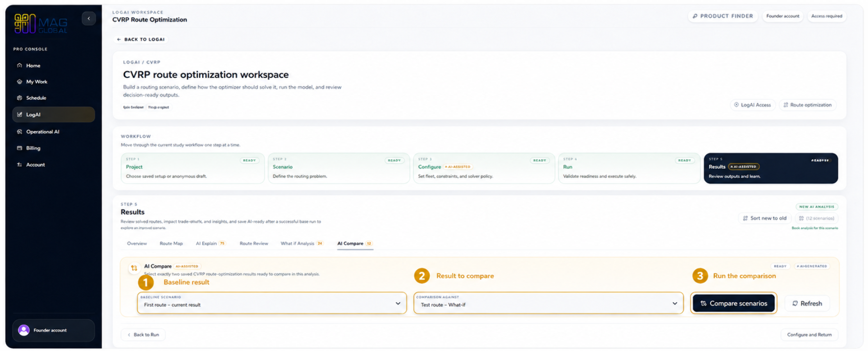Image resolution: width=868 pixels, height=351 pixels.
Task: Open the Product Finder button
Action: pyautogui.click(x=723, y=16)
